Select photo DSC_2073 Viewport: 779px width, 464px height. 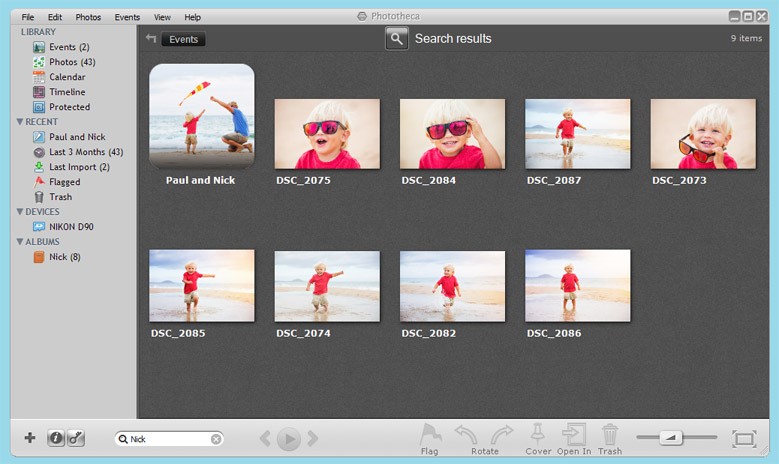click(x=703, y=134)
